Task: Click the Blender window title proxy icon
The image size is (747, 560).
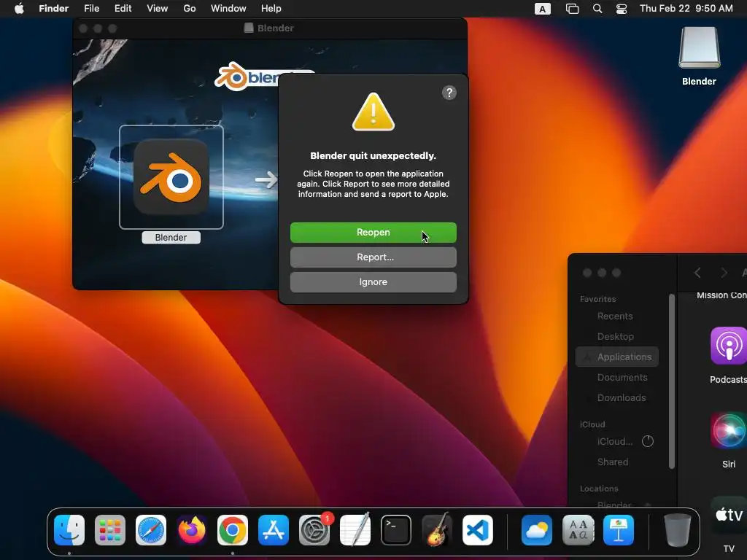Action: pos(249,28)
